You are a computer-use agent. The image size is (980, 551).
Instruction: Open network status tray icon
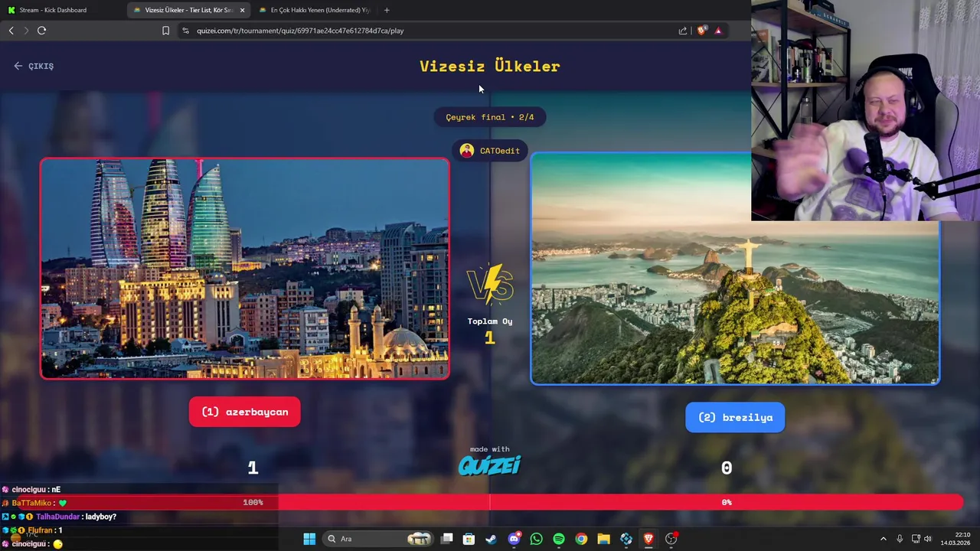[x=916, y=539]
